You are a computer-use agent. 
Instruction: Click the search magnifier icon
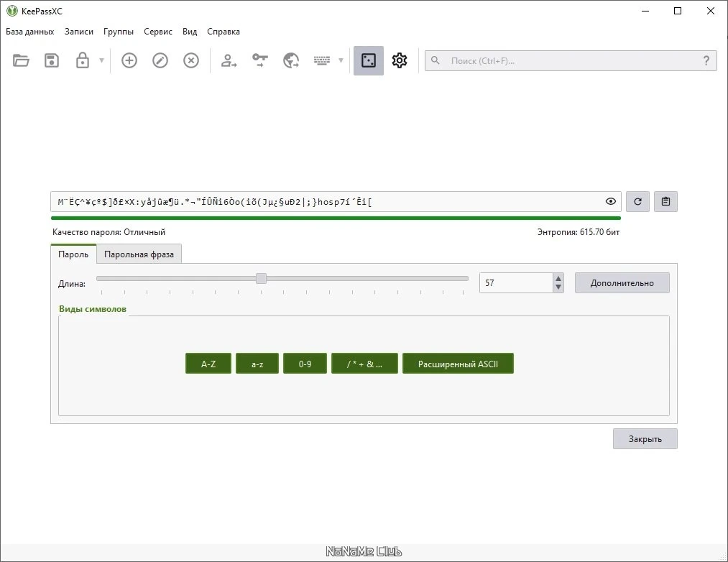point(435,60)
